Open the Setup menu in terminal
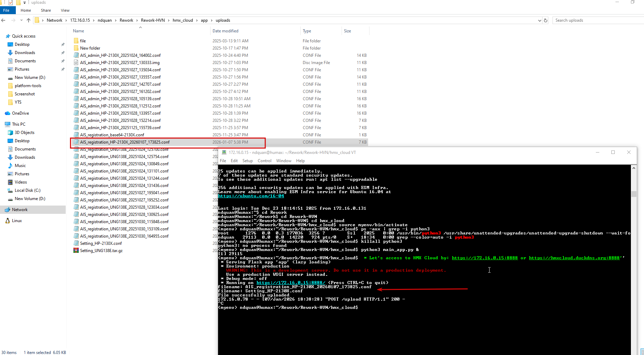Viewport: 644px width, 355px height. 248,161
